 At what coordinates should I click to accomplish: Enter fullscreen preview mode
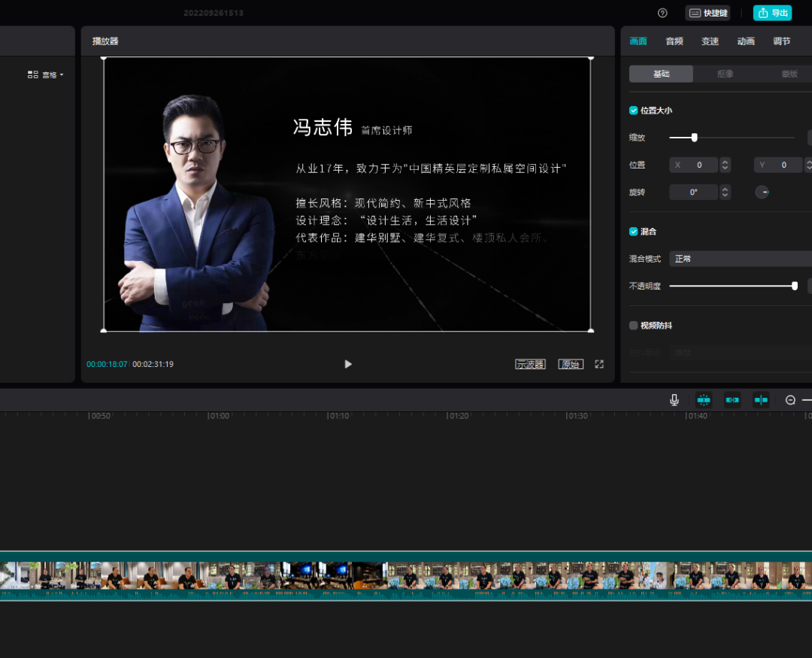[x=599, y=364]
